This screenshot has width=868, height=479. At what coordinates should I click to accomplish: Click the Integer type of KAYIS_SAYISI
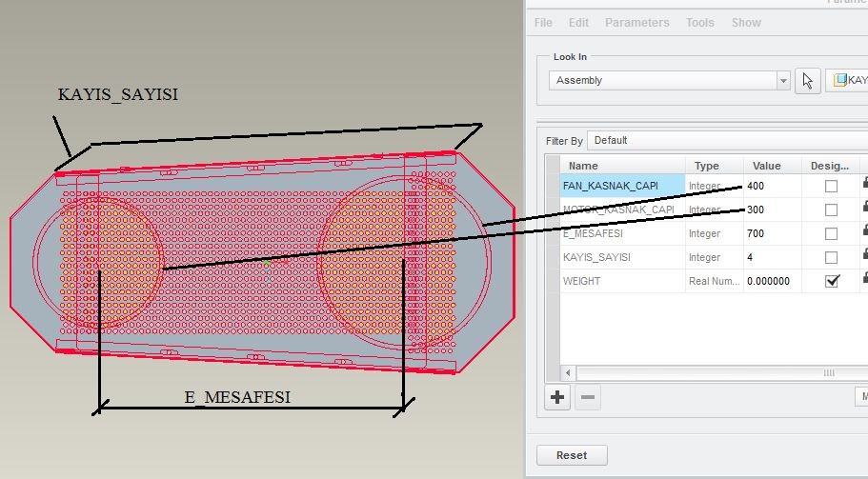coord(715,257)
